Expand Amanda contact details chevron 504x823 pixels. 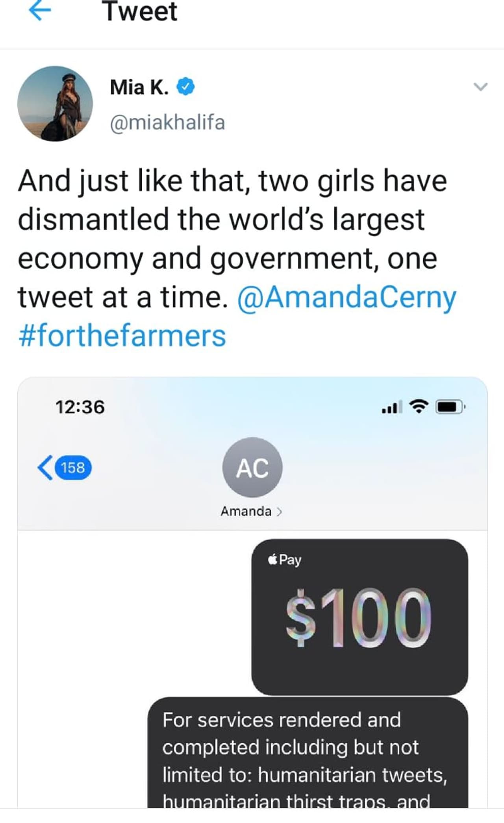coord(280,512)
